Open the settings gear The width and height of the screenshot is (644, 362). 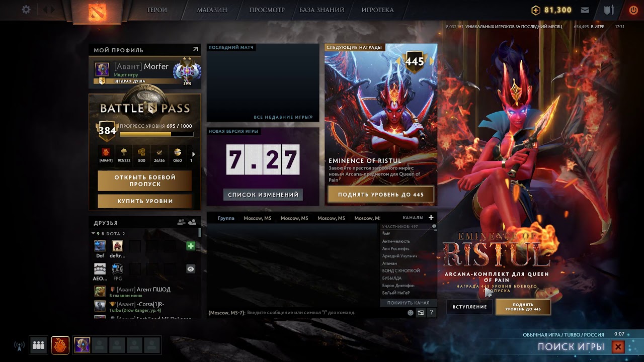point(26,10)
